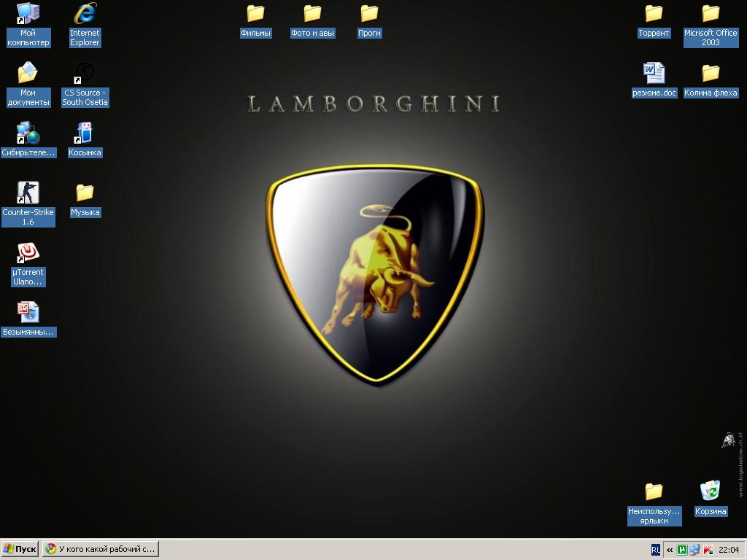
Task: Click the green µTorrent tray icon
Action: (x=682, y=550)
